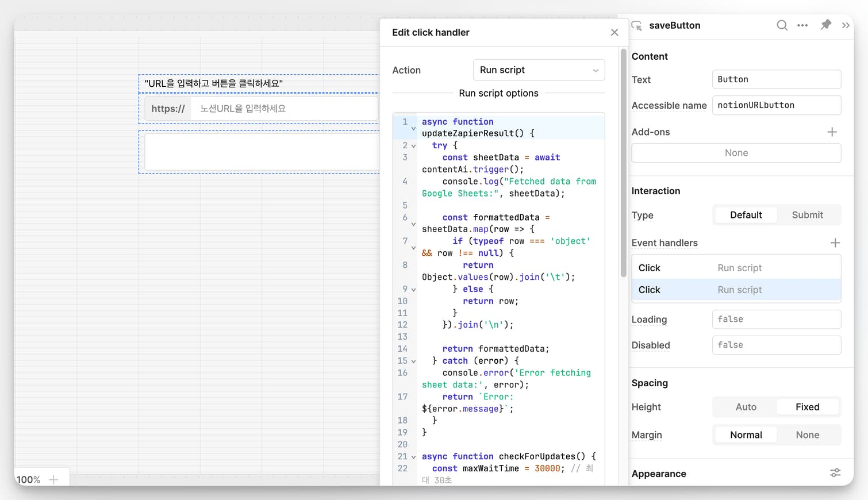The width and height of the screenshot is (868, 500).
Task: Fold checkForUpdates function at line 21
Action: coord(413,457)
